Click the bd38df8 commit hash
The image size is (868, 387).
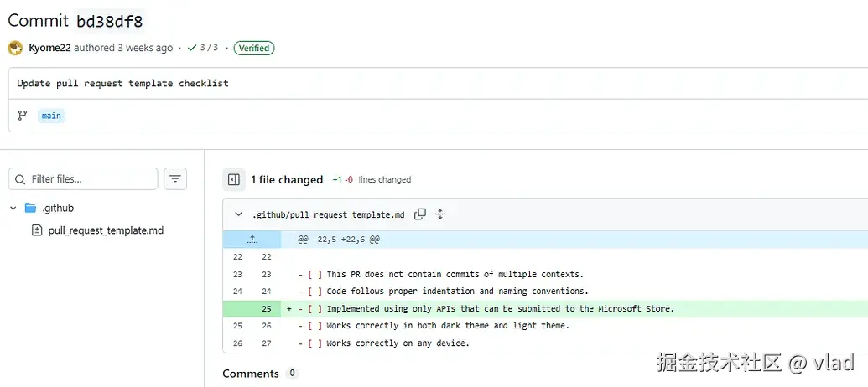pyautogui.click(x=109, y=21)
